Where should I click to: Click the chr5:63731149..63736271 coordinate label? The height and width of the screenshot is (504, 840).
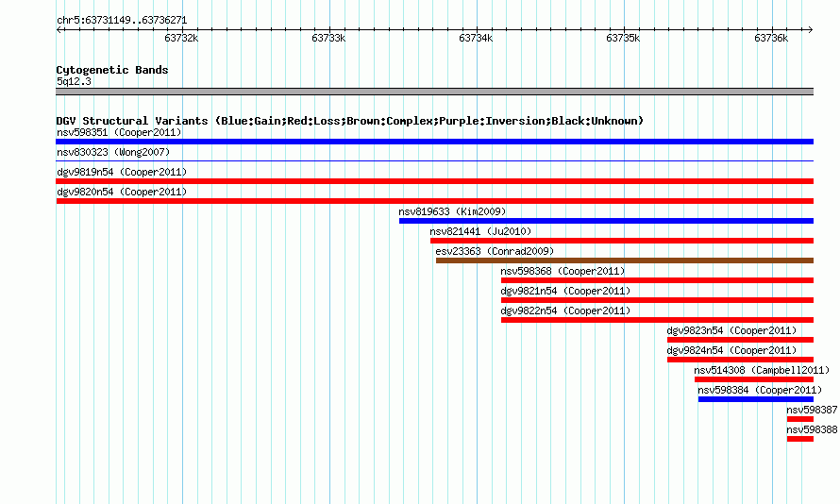point(122,21)
